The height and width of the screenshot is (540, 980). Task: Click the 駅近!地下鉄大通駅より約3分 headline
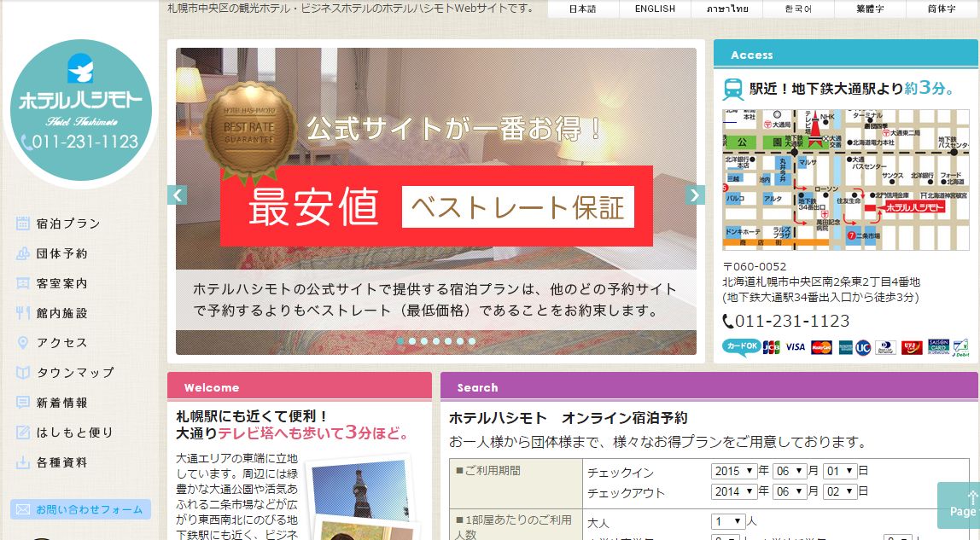pyautogui.click(x=852, y=89)
